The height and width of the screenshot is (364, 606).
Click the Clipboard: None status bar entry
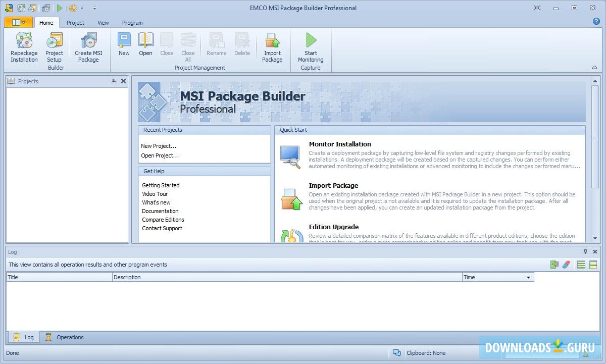[426, 353]
